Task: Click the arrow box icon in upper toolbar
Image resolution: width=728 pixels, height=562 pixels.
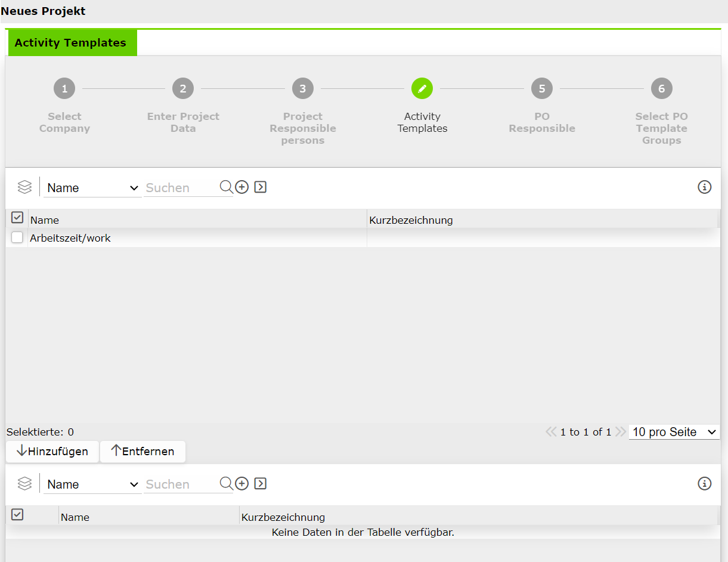Action: [x=260, y=187]
